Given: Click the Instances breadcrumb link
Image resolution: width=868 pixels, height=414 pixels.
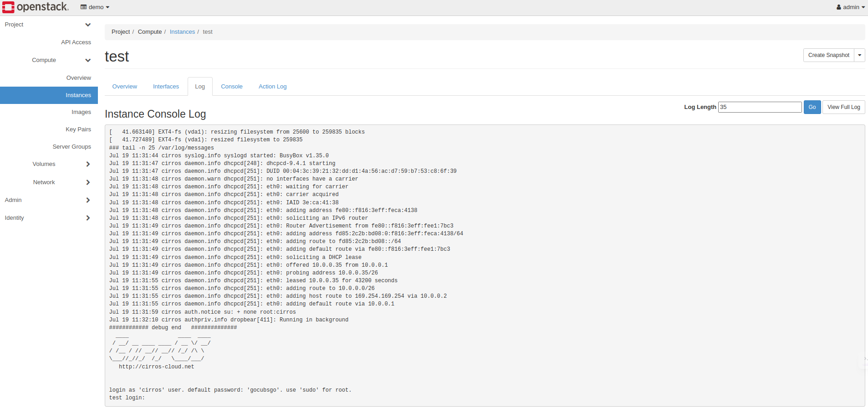Looking at the screenshot, I should 182,32.
